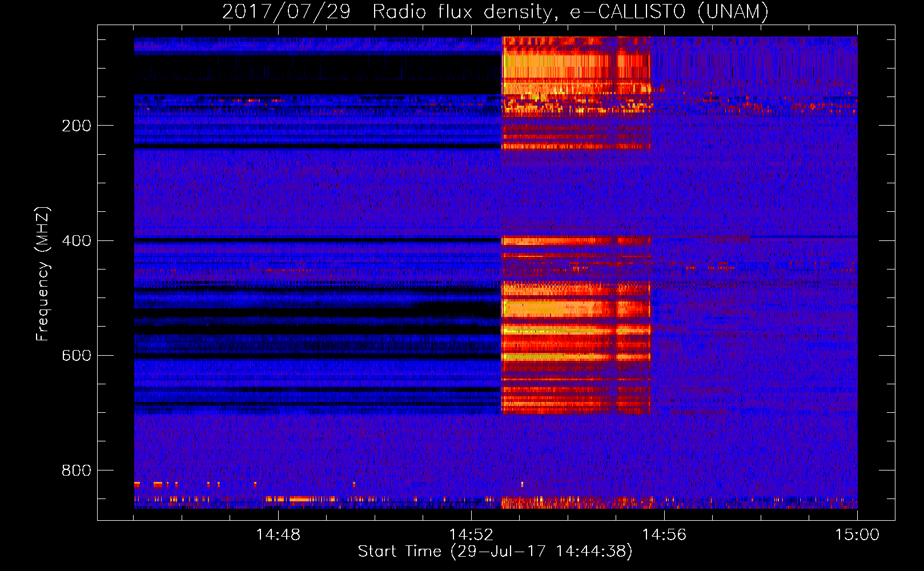The height and width of the screenshot is (571, 924).
Task: Click the 400 frequency tick label
Action: [x=77, y=240]
